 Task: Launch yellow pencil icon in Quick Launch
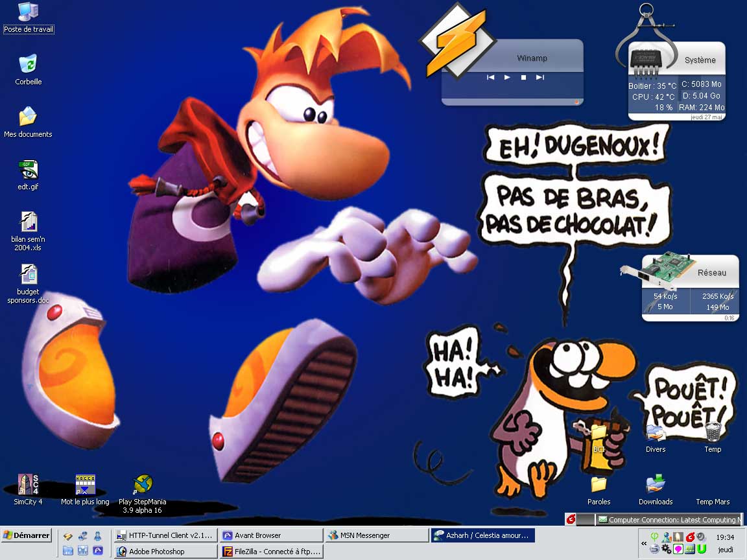pos(67,536)
